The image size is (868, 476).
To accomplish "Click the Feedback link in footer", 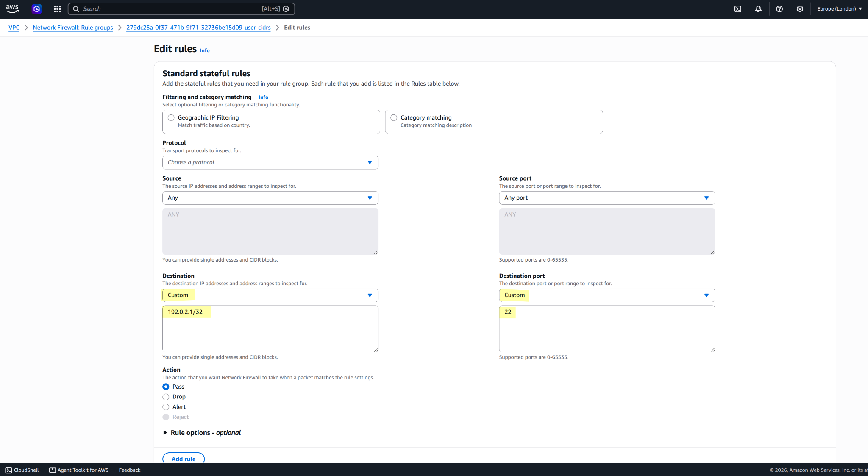I will pos(129,470).
